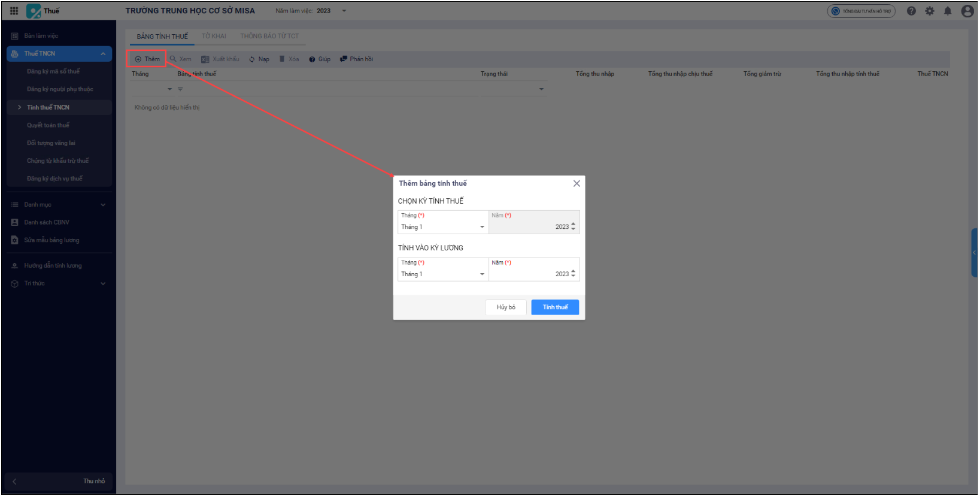Close the Thêm bảng tính thuế dialog
Screen dimensions: 980x496
coord(577,184)
